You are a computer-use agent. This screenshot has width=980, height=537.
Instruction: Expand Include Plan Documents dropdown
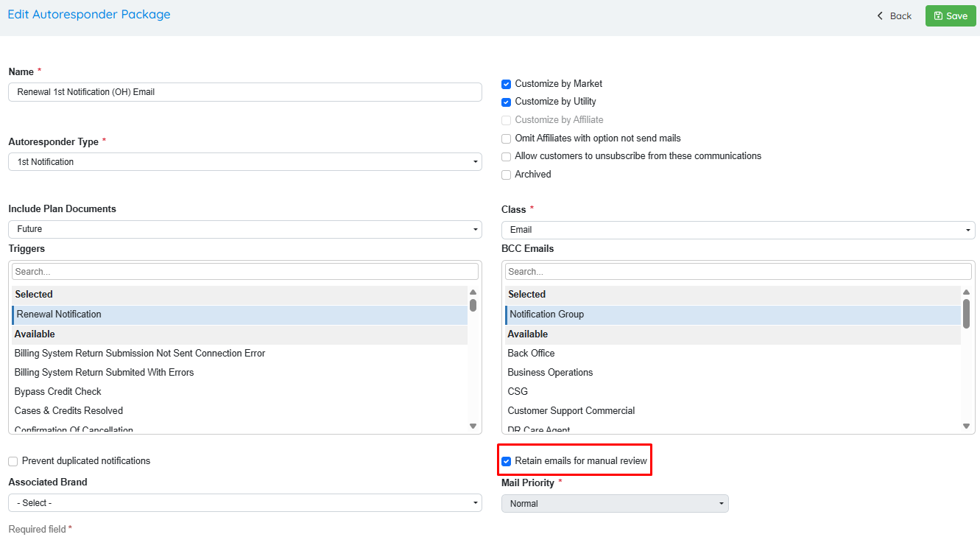point(244,229)
